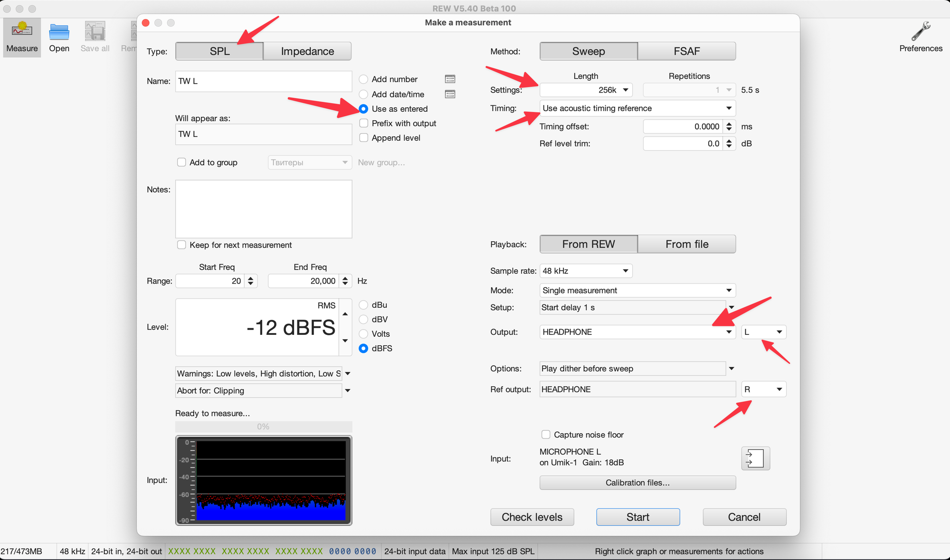The image size is (950, 560).
Task: Select the dBV level unit
Action: tap(364, 319)
